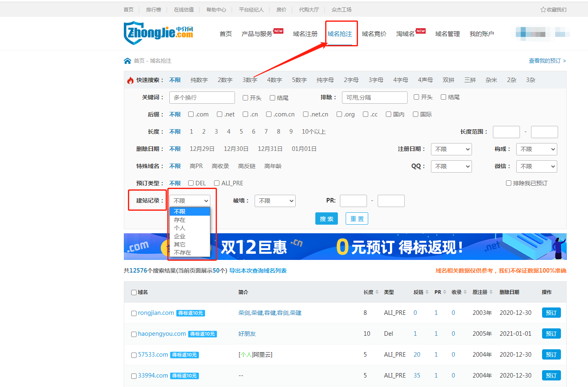Screen dimensions: 588x387
Task: Open the 注册日期 dropdown
Action: coord(451,149)
